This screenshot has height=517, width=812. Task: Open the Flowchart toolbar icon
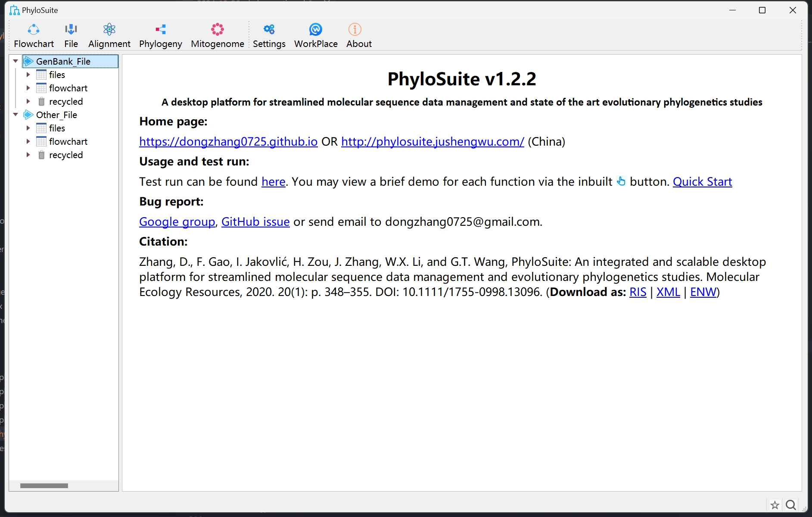pos(34,30)
